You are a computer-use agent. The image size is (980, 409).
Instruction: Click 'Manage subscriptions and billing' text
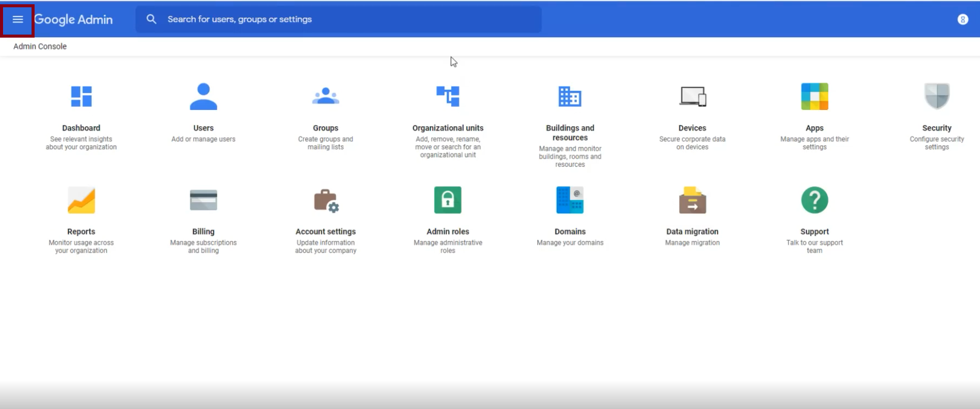tap(204, 246)
